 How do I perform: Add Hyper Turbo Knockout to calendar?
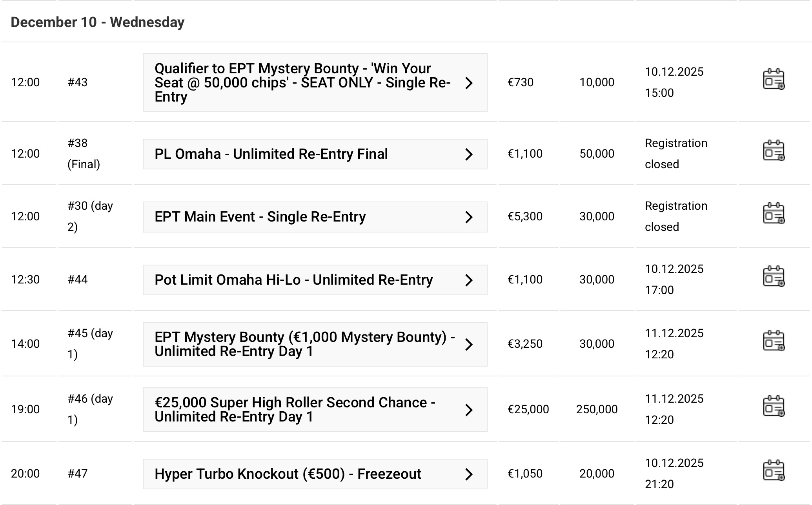(x=773, y=470)
